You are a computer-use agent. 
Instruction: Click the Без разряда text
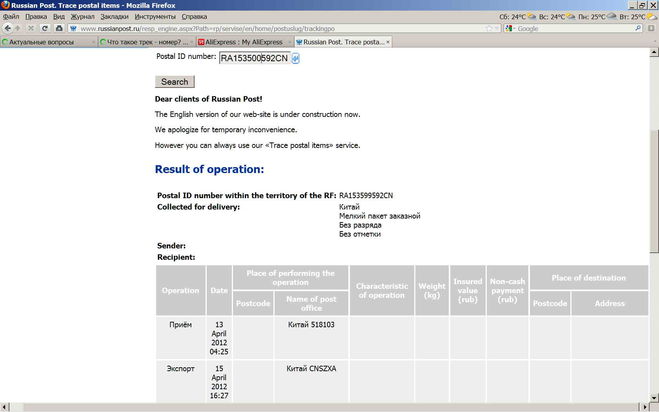coord(360,225)
